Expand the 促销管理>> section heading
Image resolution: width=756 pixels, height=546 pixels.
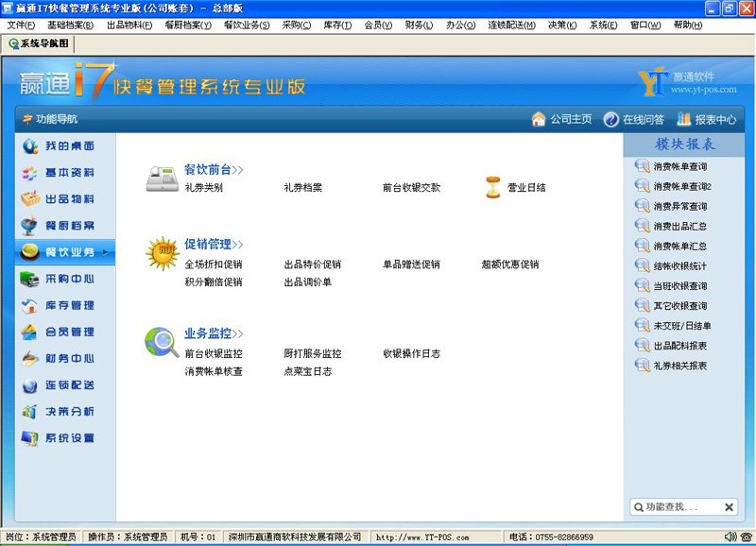click(x=214, y=245)
